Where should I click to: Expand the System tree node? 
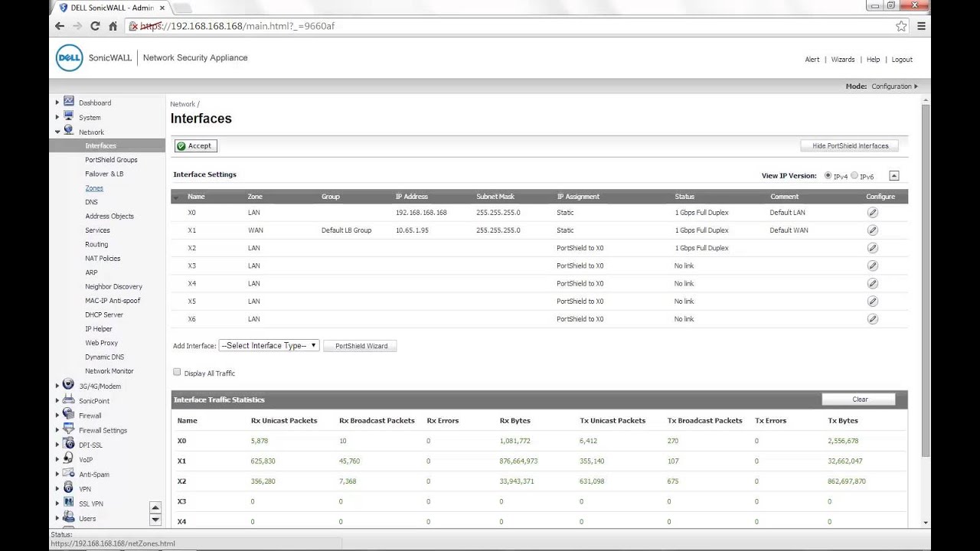point(57,117)
